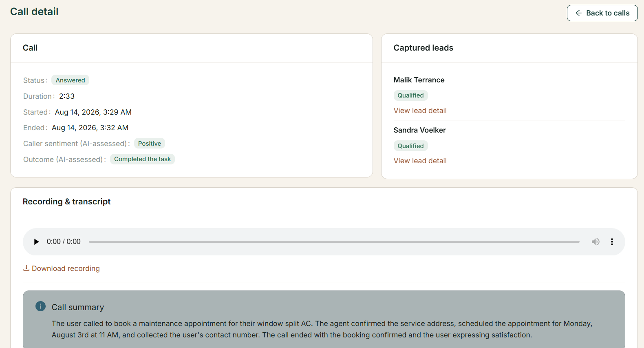Click the Outcome (AI-assessed) label
The image size is (644, 348).
64,160
